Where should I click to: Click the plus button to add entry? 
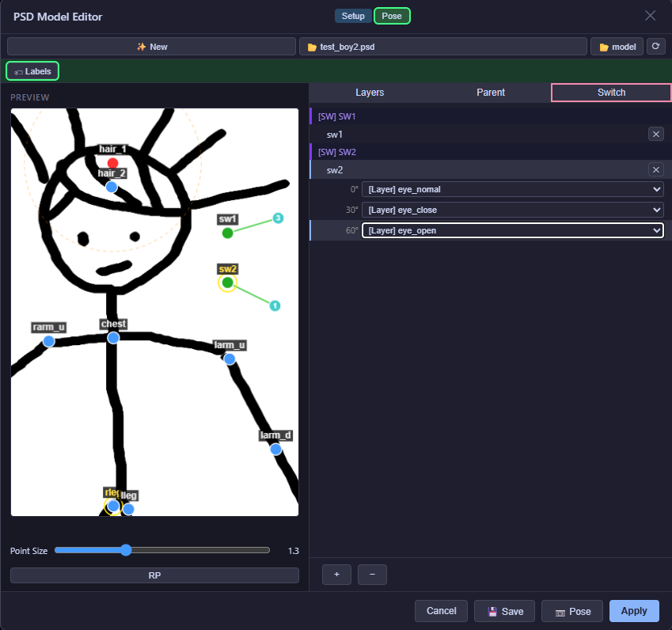click(x=336, y=575)
